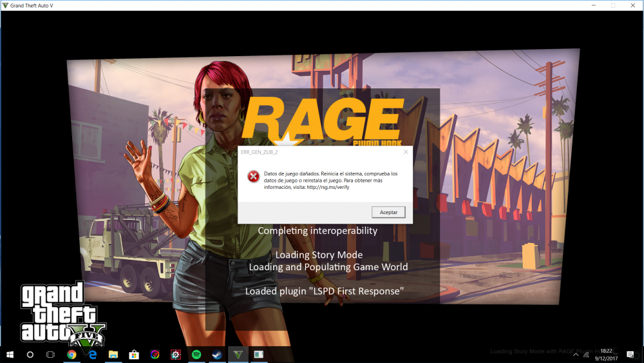The image size is (644, 363).
Task: Click 'Completing interoperability' text
Action: coord(317,231)
